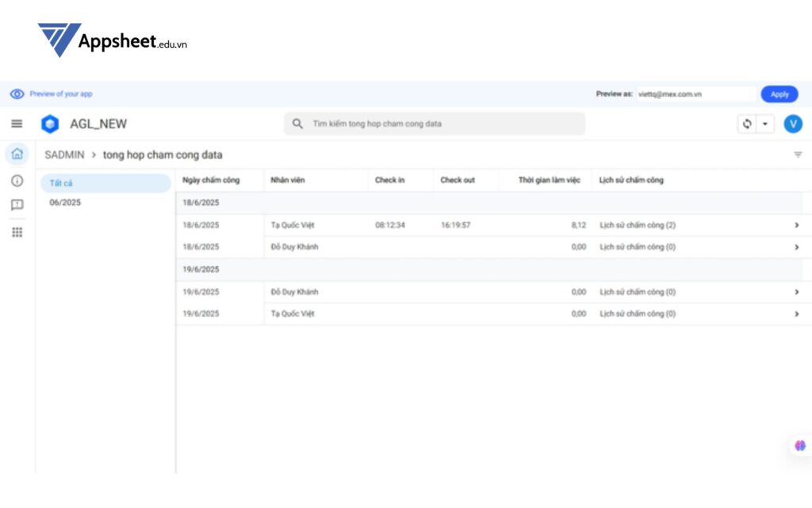Select the 06/2025 month filter

pos(65,202)
